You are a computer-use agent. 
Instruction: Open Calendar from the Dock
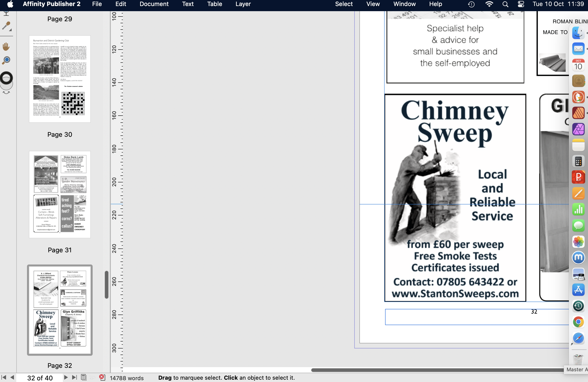tap(578, 65)
